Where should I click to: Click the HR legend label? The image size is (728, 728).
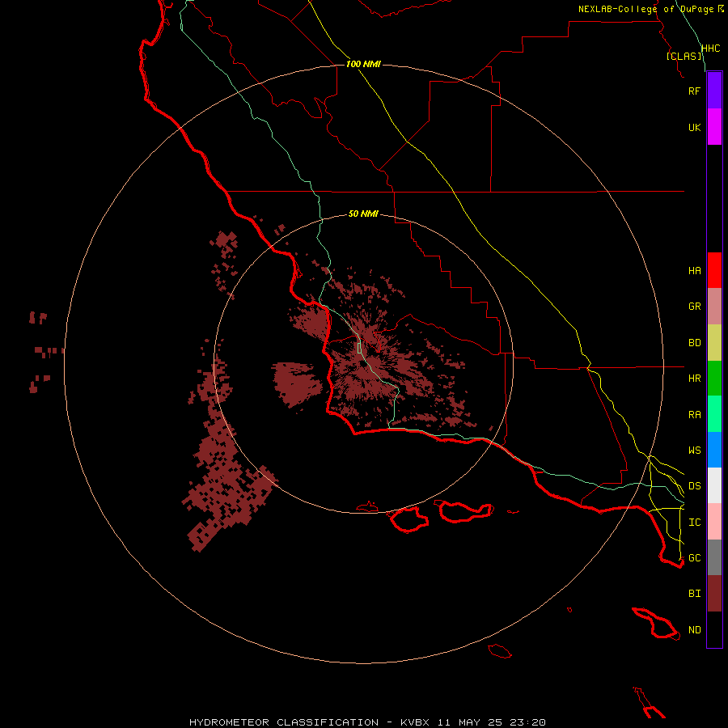click(695, 379)
